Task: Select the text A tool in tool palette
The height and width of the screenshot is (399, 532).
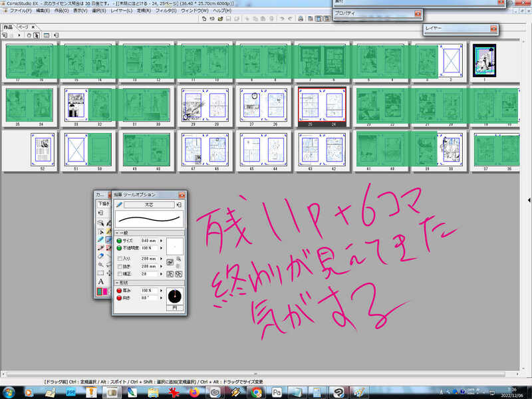Action: click(x=101, y=281)
